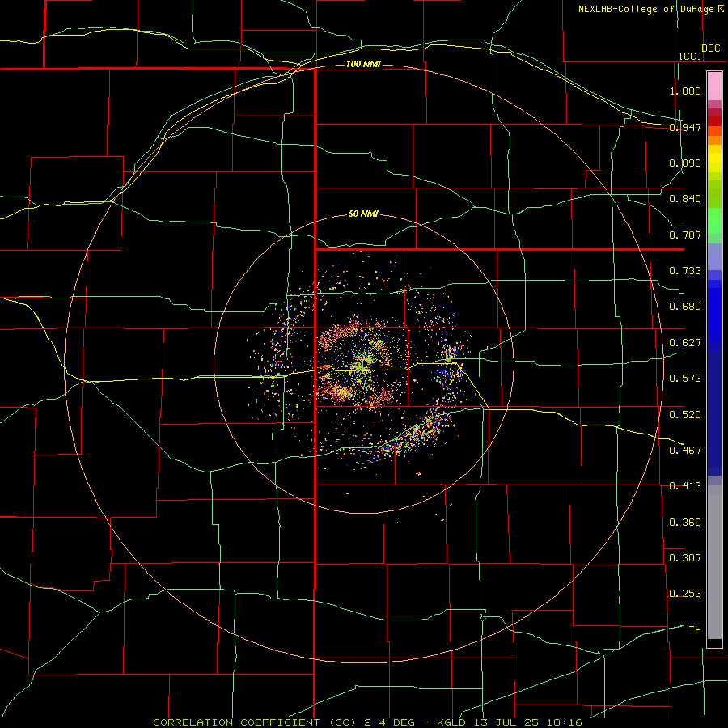
Task: Click the DCC product label
Action: click(710, 49)
